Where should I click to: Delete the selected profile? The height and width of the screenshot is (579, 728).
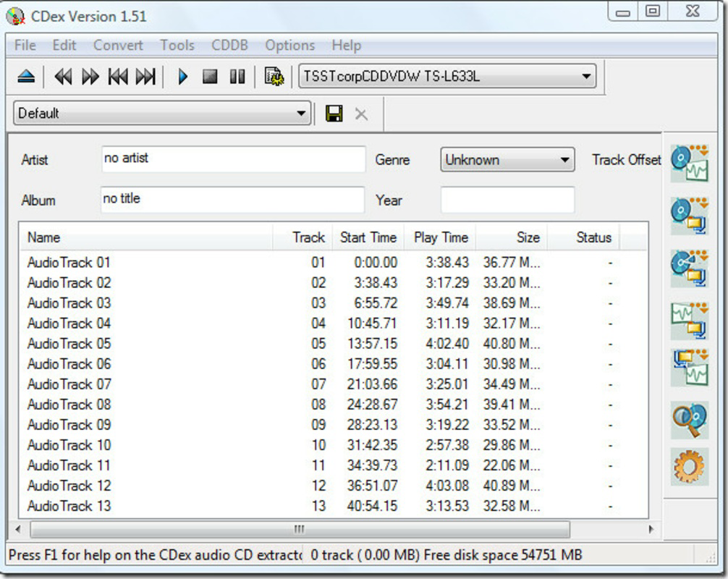[x=360, y=114]
